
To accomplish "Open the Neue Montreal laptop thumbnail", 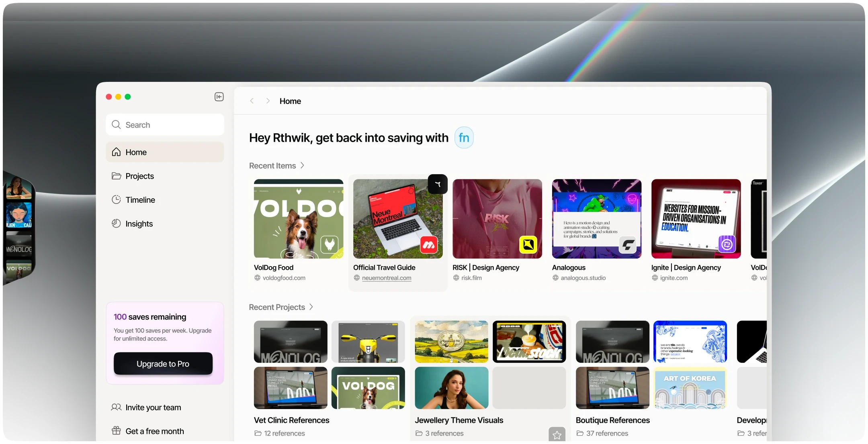I will coord(398,218).
